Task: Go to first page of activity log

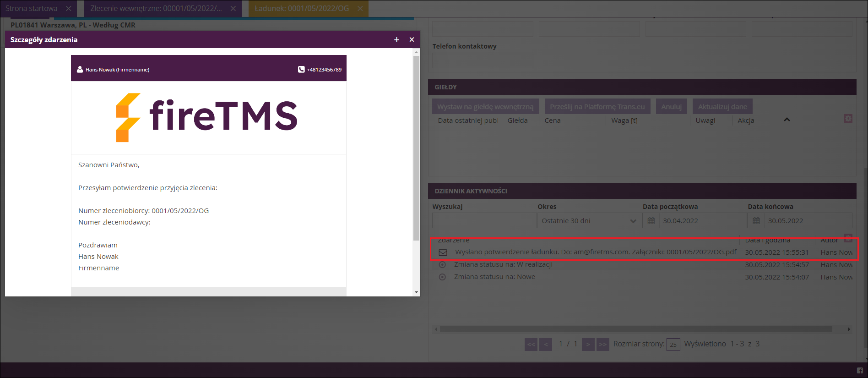Action: pos(531,344)
